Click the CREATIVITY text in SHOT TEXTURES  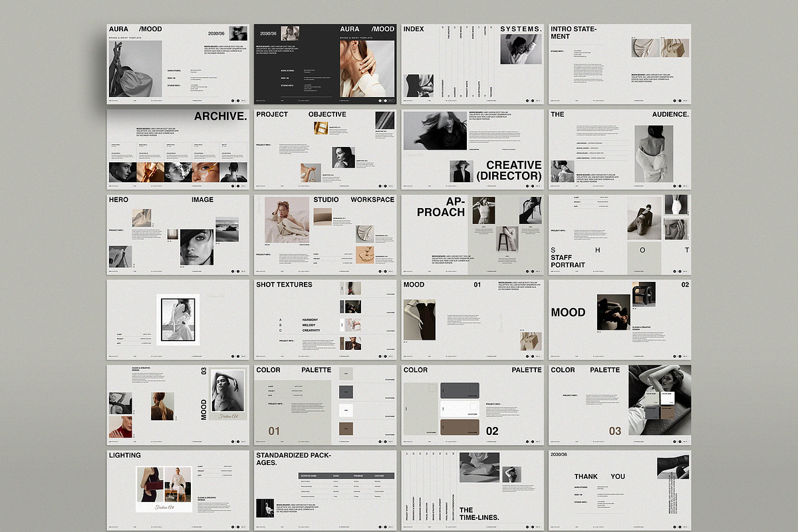pos(311,331)
